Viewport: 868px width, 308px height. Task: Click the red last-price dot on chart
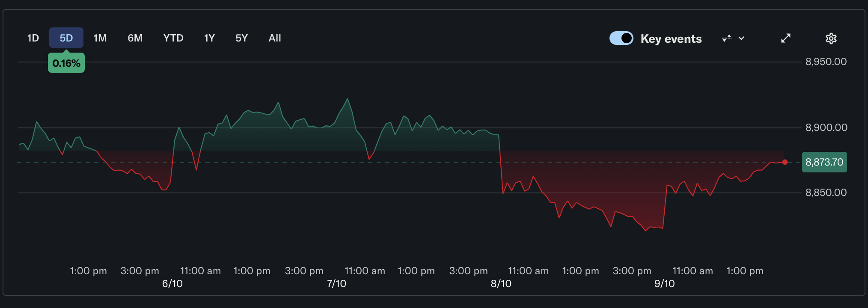pyautogui.click(x=785, y=162)
